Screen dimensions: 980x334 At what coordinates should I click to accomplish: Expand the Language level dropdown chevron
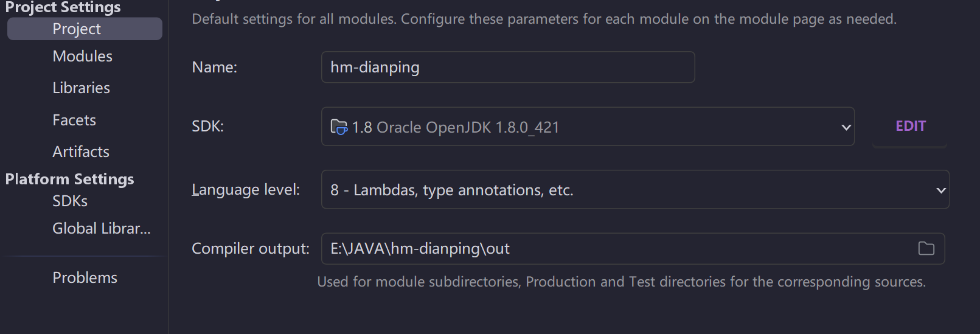(x=940, y=190)
